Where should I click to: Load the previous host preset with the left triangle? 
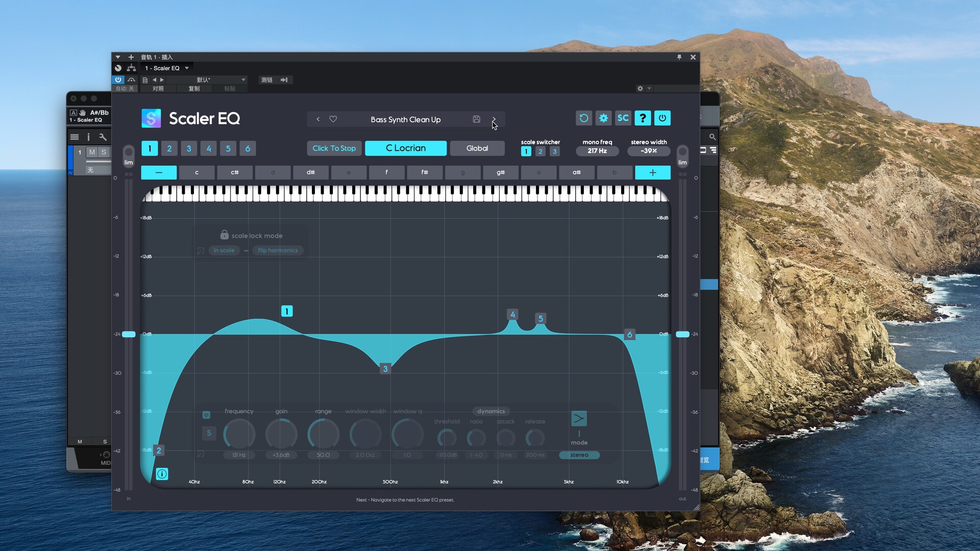click(x=154, y=80)
